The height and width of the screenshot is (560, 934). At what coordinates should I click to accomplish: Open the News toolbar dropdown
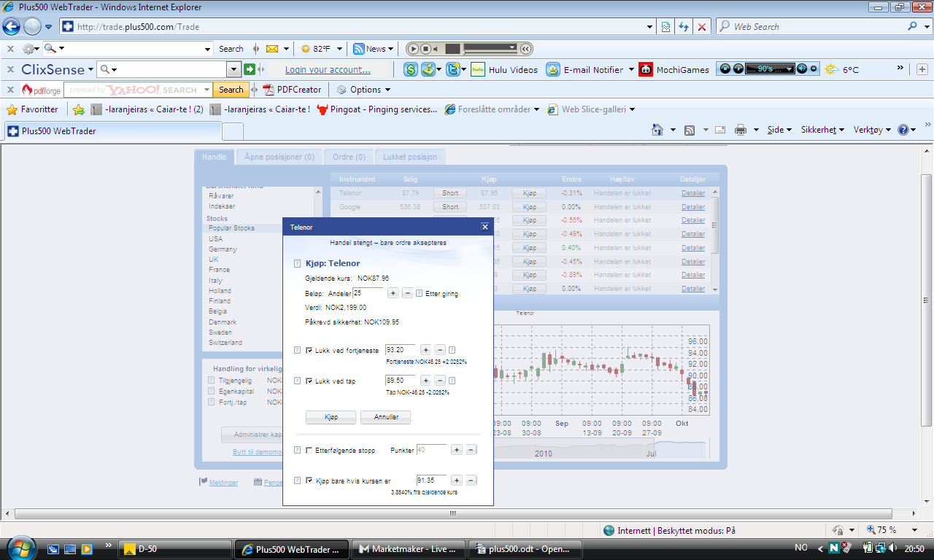click(x=391, y=49)
